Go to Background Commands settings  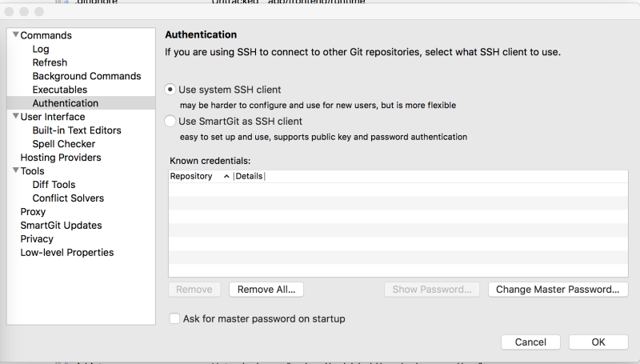tap(86, 76)
